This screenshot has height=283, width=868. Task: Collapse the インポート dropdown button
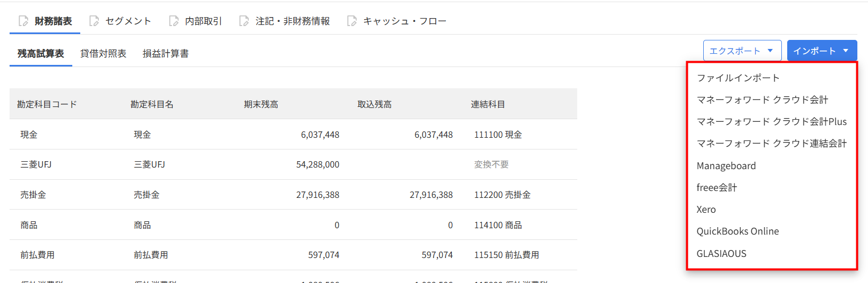point(822,51)
